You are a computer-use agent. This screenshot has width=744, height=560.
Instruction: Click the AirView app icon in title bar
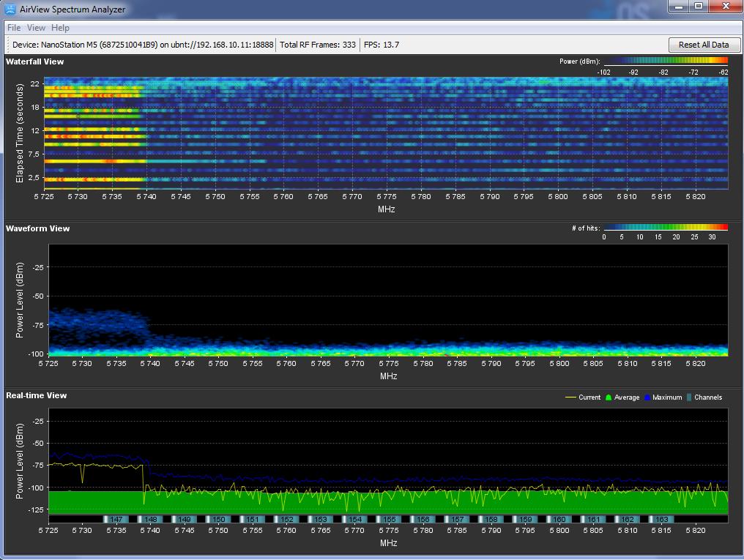tap(10, 10)
